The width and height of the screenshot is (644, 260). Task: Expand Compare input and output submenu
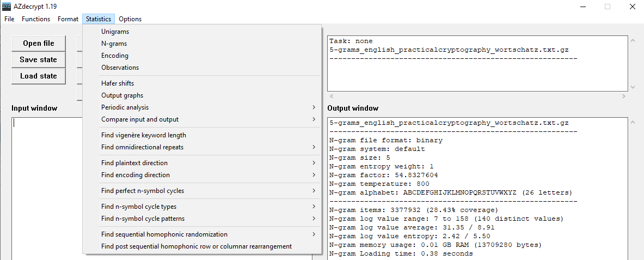(x=201, y=119)
